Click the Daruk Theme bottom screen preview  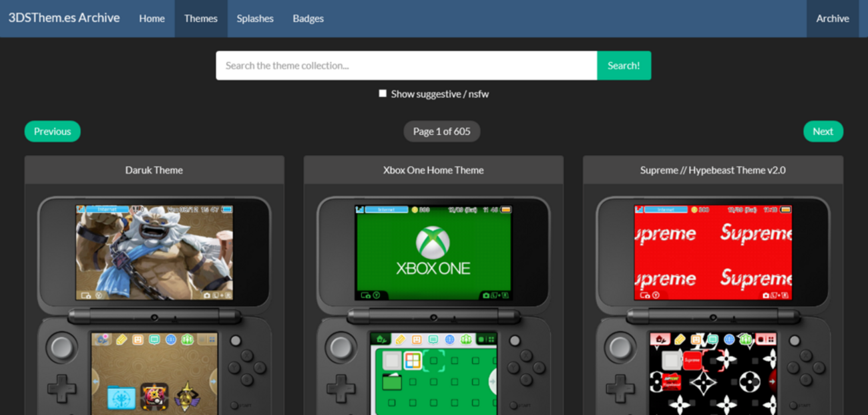click(154, 373)
